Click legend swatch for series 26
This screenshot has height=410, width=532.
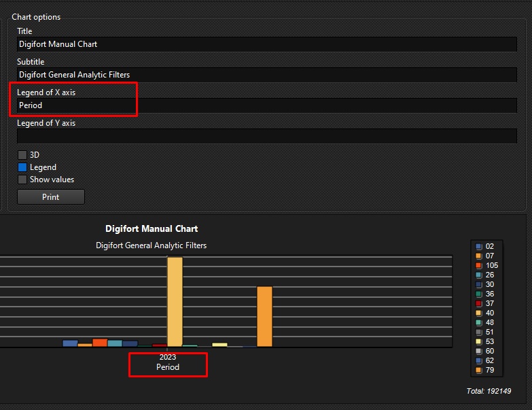479,275
